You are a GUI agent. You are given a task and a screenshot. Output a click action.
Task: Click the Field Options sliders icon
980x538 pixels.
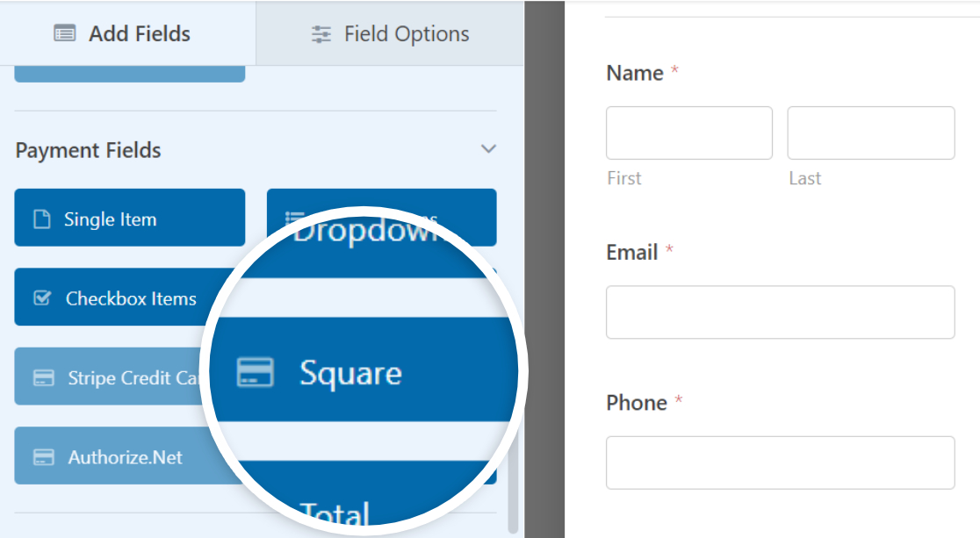coord(321,34)
